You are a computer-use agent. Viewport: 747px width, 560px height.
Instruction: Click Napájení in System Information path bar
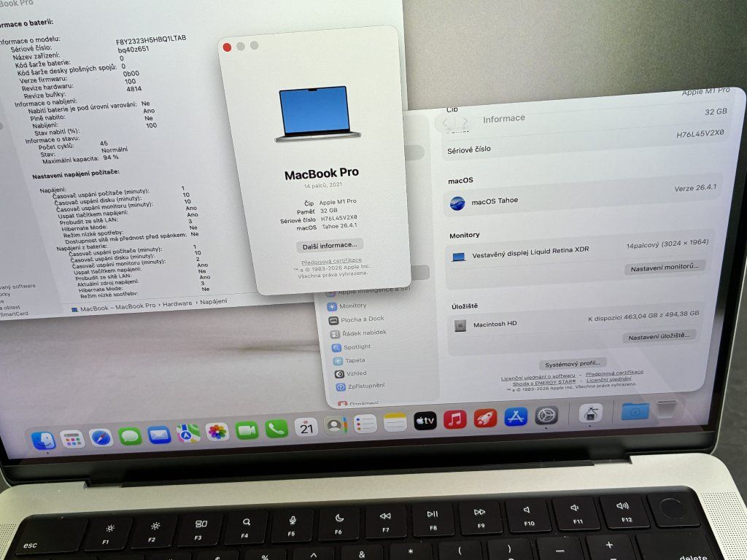(x=214, y=301)
